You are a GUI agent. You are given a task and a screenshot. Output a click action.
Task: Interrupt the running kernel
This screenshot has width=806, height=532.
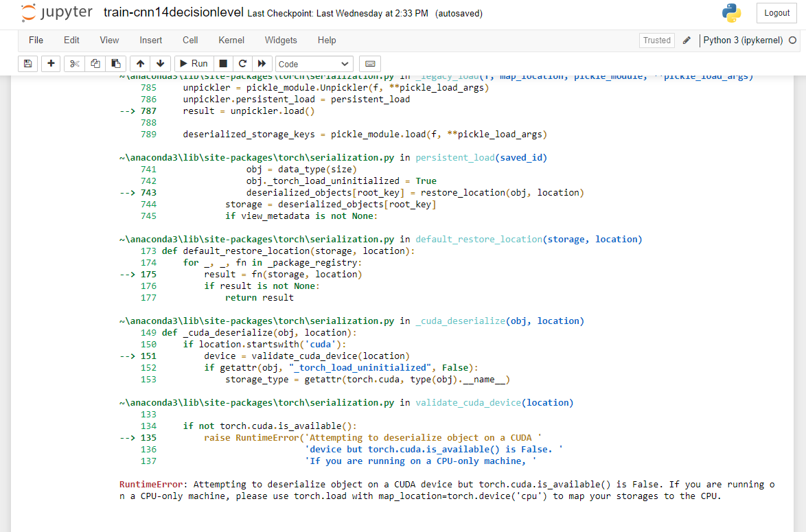224,63
